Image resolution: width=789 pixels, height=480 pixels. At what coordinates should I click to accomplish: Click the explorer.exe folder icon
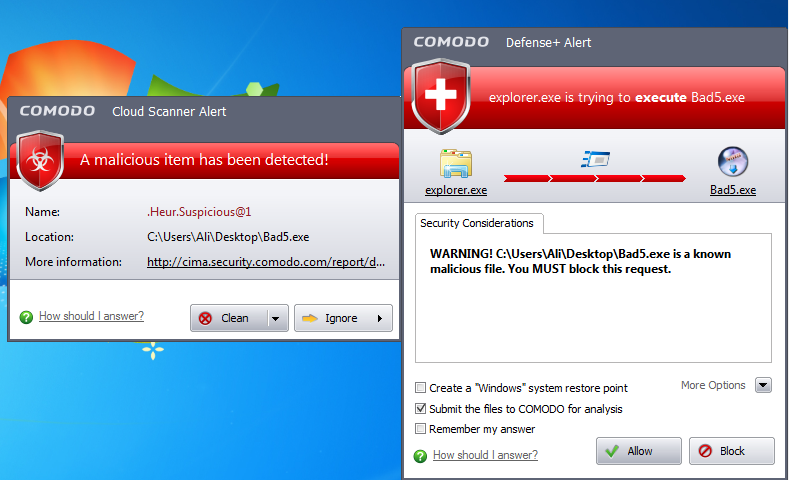pos(456,164)
